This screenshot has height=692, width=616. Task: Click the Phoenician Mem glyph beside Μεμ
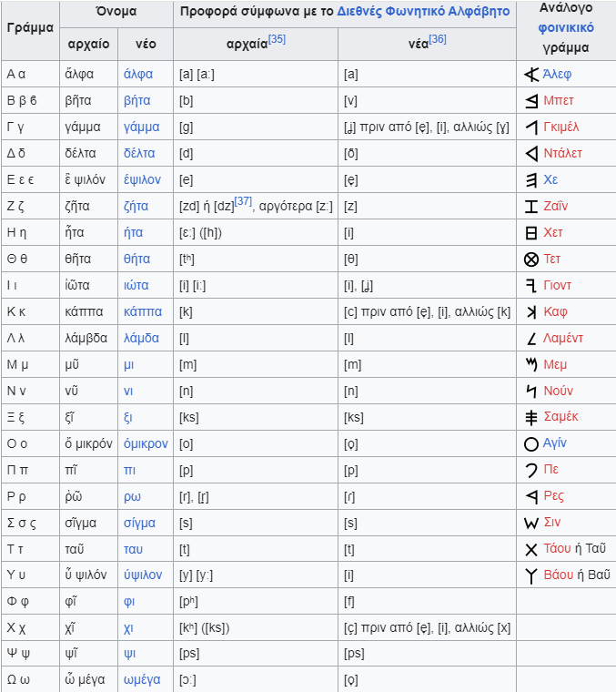point(531,364)
